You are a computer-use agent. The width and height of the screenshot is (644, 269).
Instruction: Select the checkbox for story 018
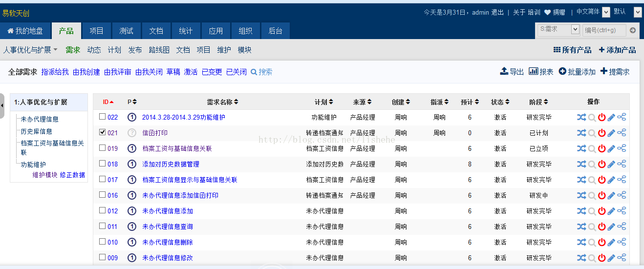tap(102, 164)
